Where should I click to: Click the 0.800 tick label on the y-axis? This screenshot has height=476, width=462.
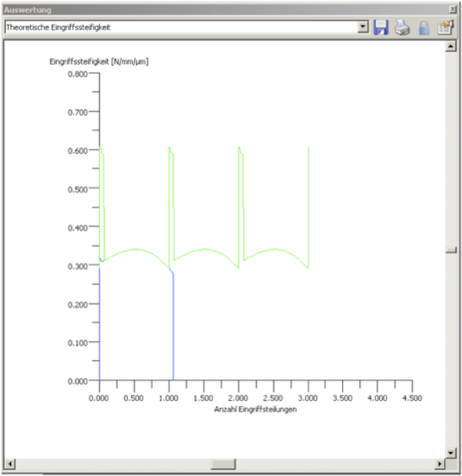pyautogui.click(x=78, y=74)
